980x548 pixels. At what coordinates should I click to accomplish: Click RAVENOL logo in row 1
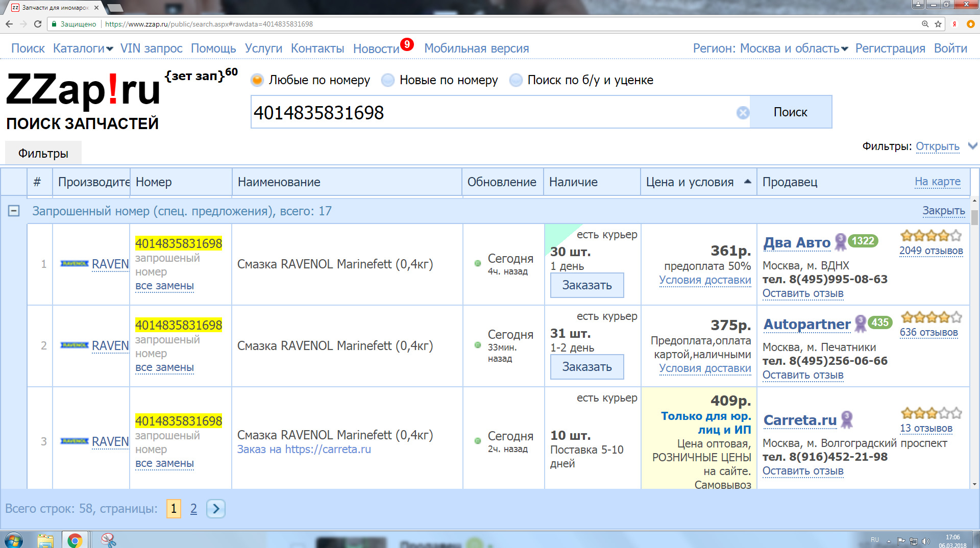click(75, 264)
